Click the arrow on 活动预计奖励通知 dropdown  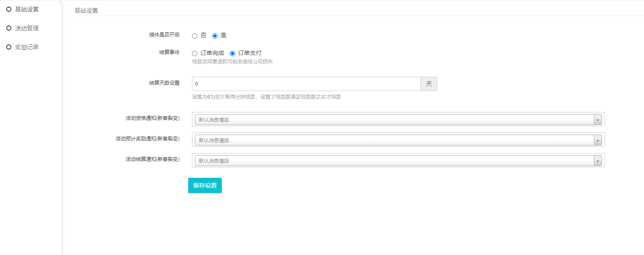click(x=598, y=140)
